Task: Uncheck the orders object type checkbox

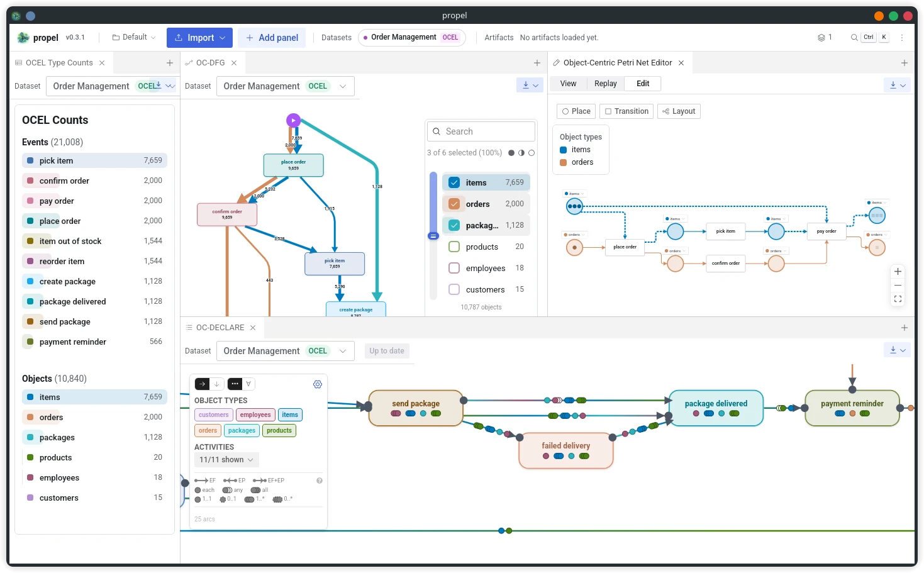Action: coord(454,204)
